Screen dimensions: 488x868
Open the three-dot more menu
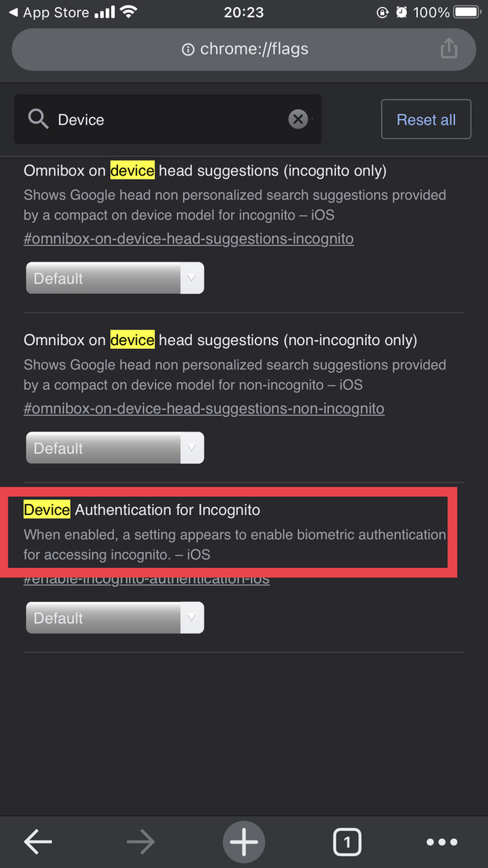tap(442, 842)
